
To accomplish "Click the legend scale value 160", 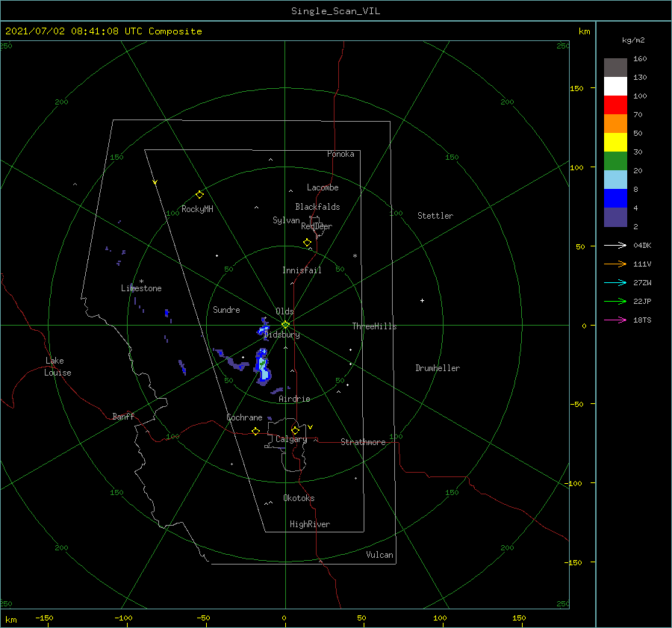I will [640, 59].
